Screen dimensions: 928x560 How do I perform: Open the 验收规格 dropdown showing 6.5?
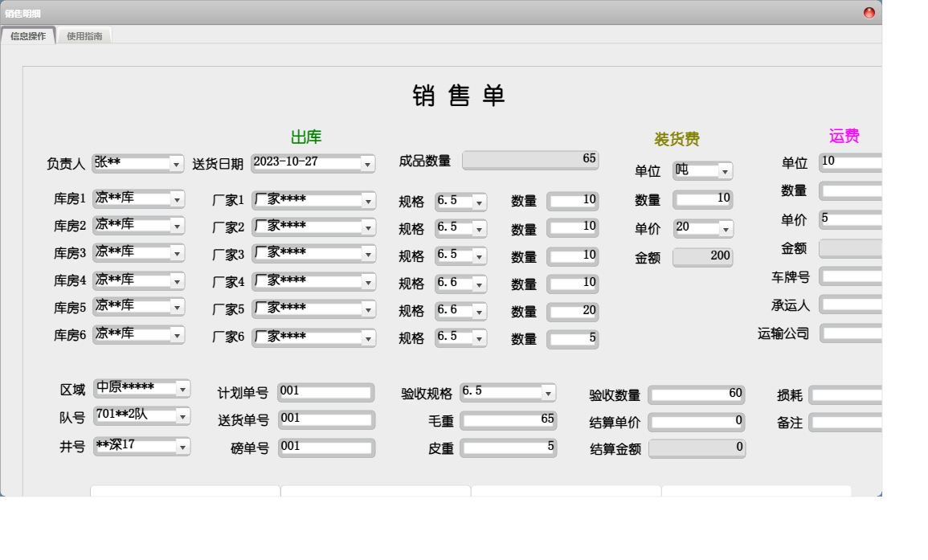pos(548,392)
